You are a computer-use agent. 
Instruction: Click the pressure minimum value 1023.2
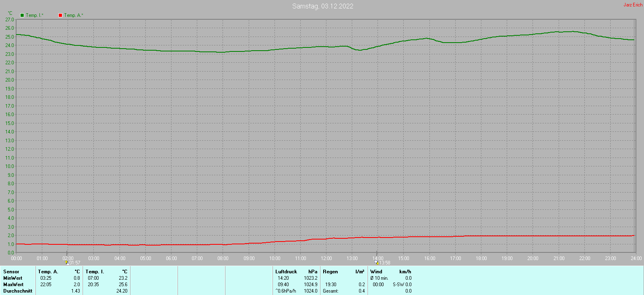point(311,278)
